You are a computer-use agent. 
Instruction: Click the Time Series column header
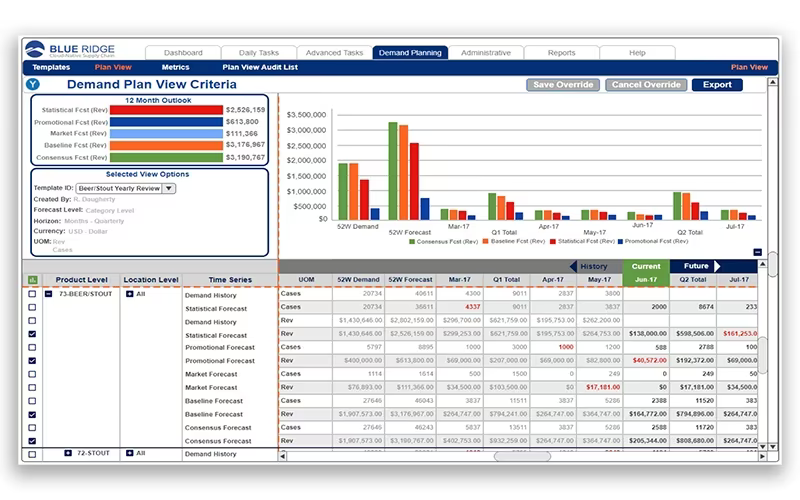[x=230, y=280]
